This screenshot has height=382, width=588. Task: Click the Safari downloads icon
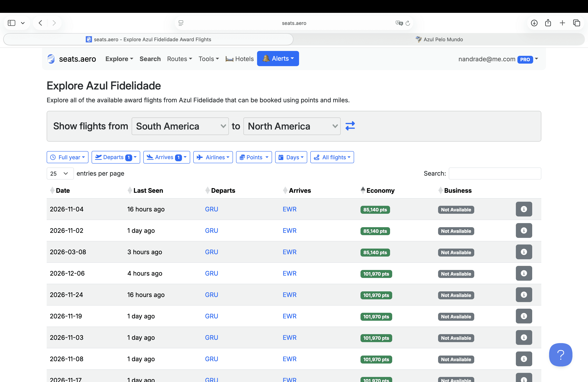[x=534, y=23]
